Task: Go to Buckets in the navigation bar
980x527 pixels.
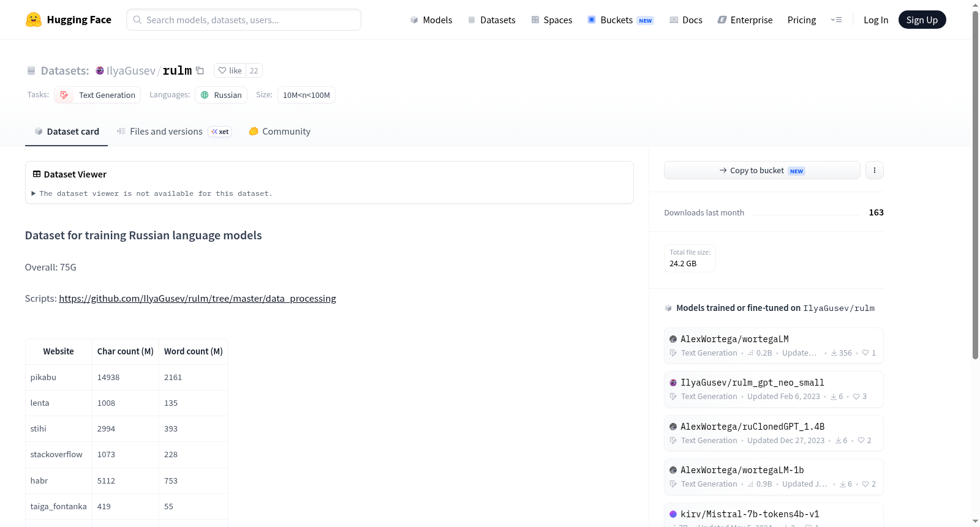Action: [620, 20]
